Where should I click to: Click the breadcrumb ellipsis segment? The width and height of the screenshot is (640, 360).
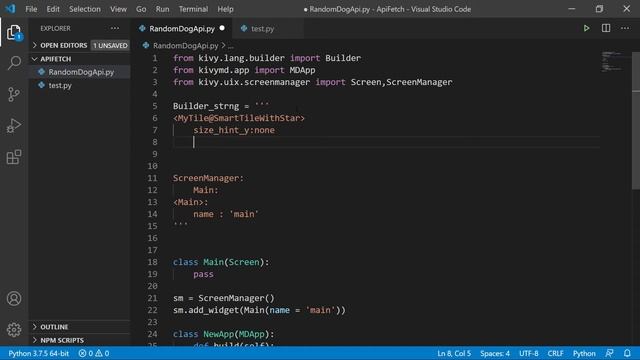(231, 46)
